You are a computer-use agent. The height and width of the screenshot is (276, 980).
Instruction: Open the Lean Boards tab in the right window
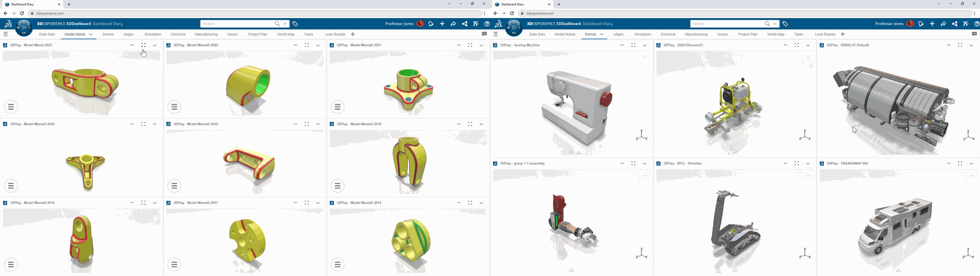pos(825,34)
